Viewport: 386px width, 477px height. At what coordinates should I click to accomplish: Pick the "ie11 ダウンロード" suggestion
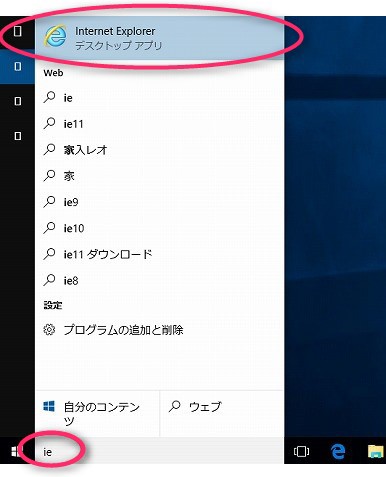[159, 254]
